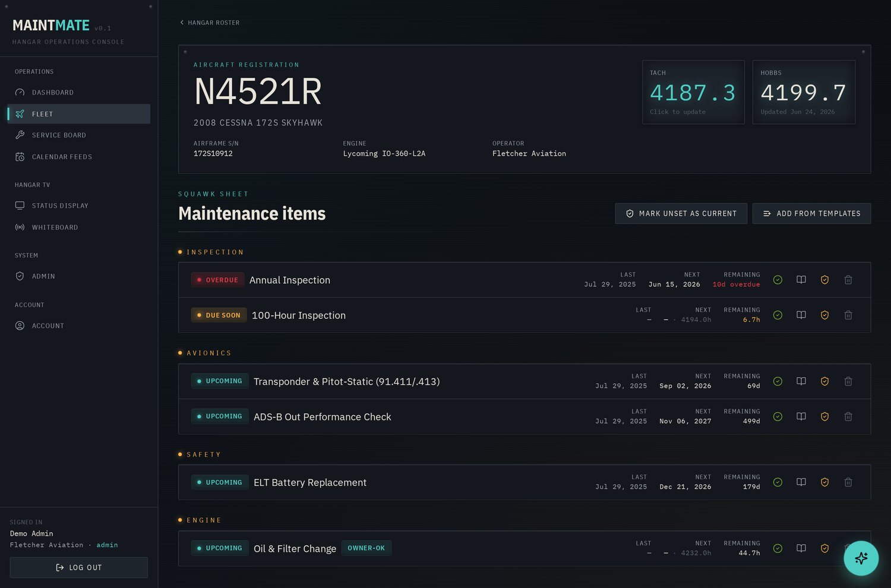Open logbook icon for Annual Inspection
The width and height of the screenshot is (891, 588).
coord(801,280)
